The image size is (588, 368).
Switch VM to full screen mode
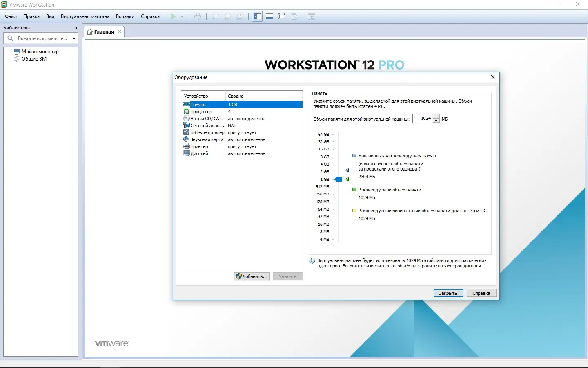coord(282,16)
